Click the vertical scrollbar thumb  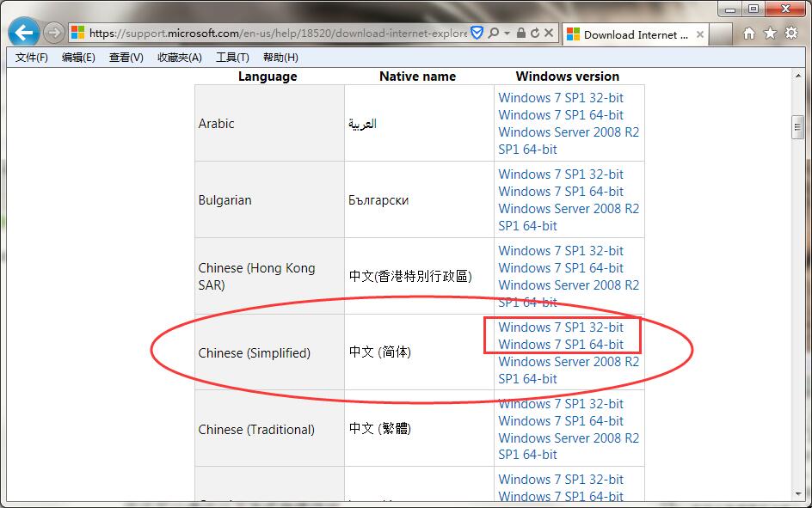(798, 128)
